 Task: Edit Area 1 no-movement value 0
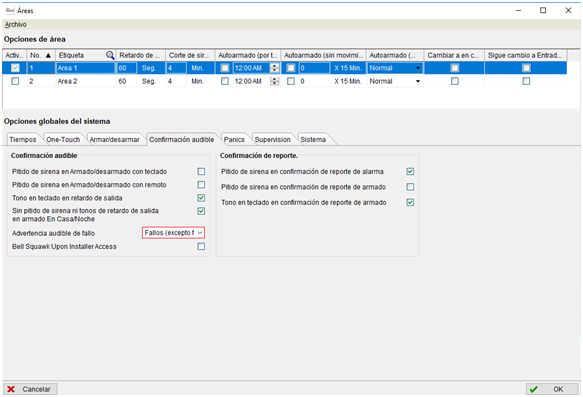pyautogui.click(x=314, y=68)
